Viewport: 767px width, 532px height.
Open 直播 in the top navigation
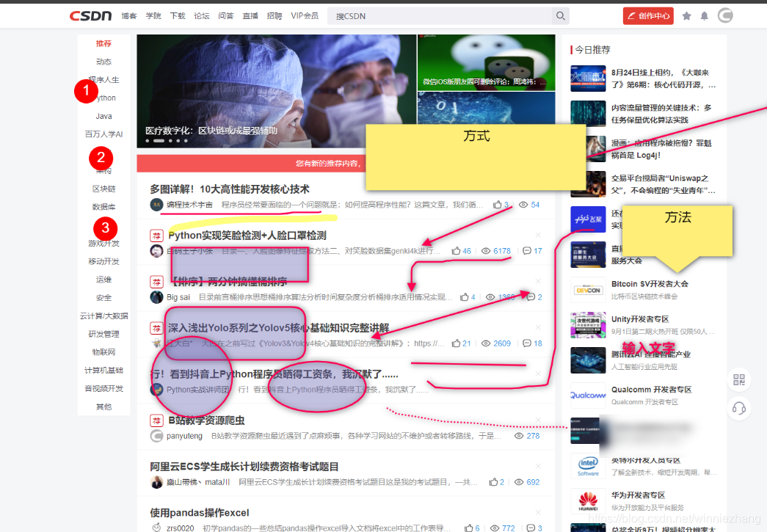250,15
